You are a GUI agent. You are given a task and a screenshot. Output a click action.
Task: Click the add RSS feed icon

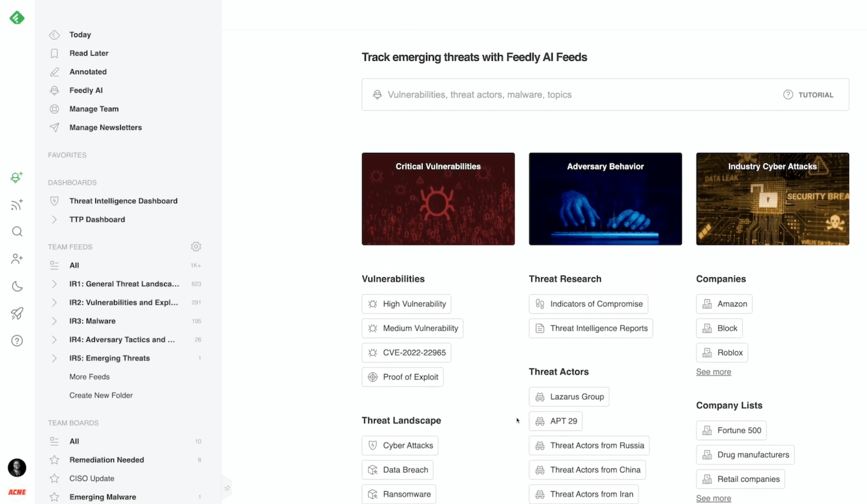click(17, 205)
